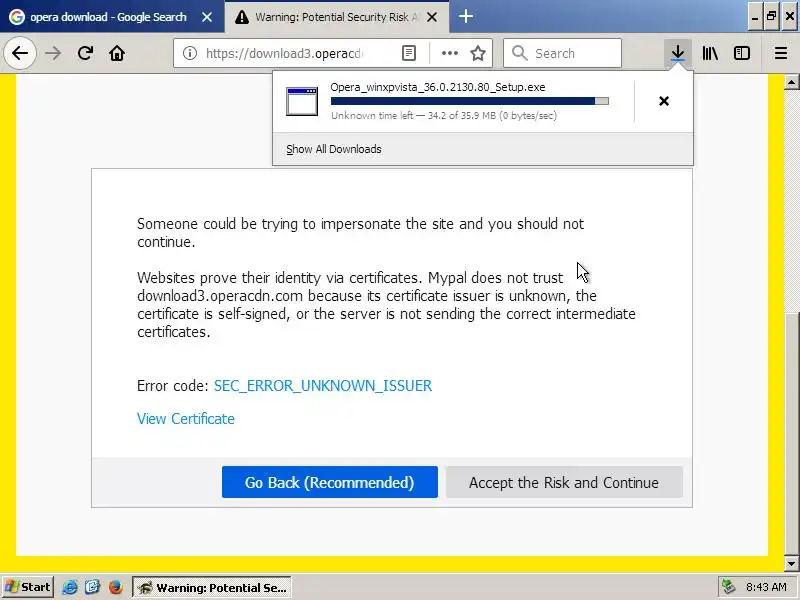800x600 pixels.
Task: Go back to the previous page
Action: pyautogui.click(x=20, y=53)
